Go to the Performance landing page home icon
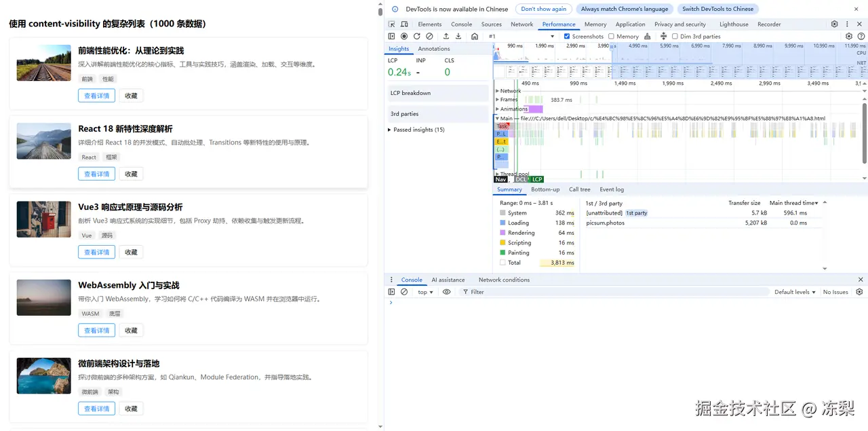 [x=475, y=36]
